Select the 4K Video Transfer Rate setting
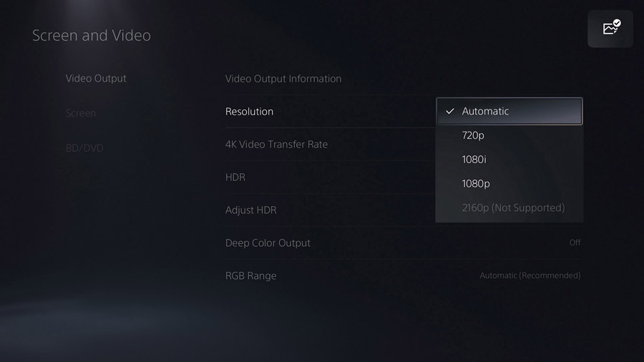Screen dimensions: 644x362 [x=276, y=145]
